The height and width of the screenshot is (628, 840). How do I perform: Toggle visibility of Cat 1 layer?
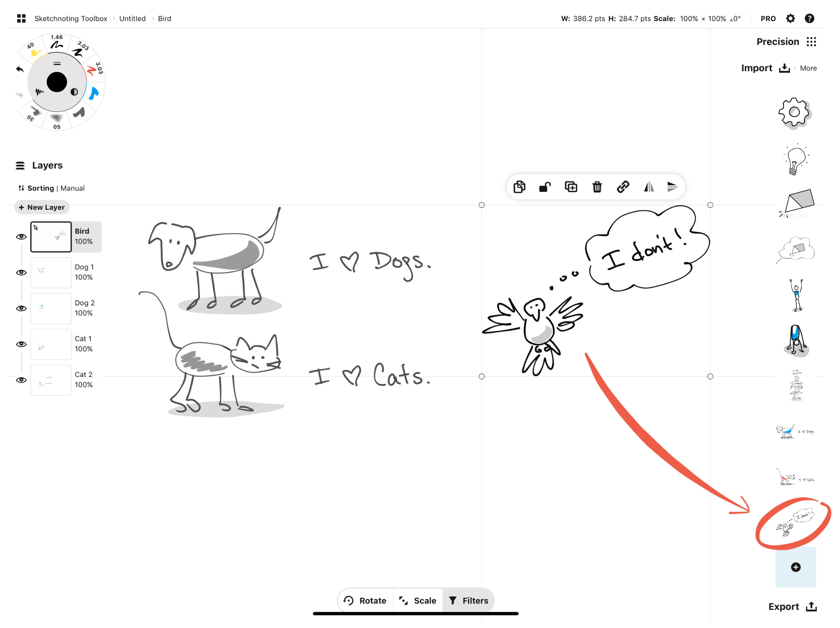tap(20, 344)
